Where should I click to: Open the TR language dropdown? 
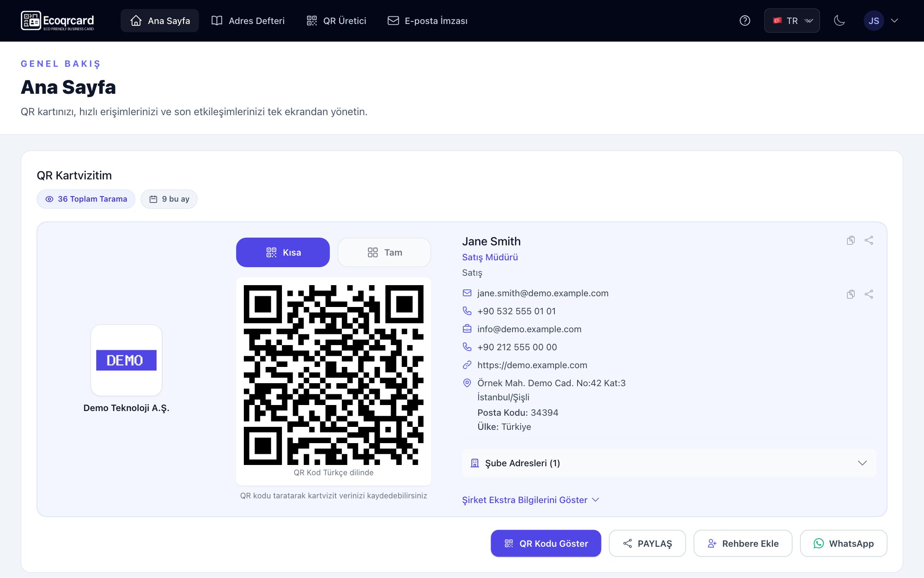[792, 21]
